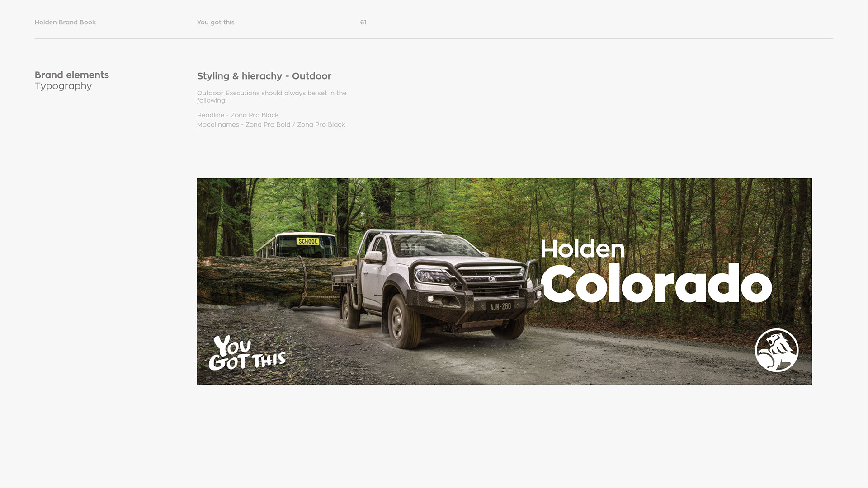Click page number 61
868x488 pixels.
coord(363,22)
